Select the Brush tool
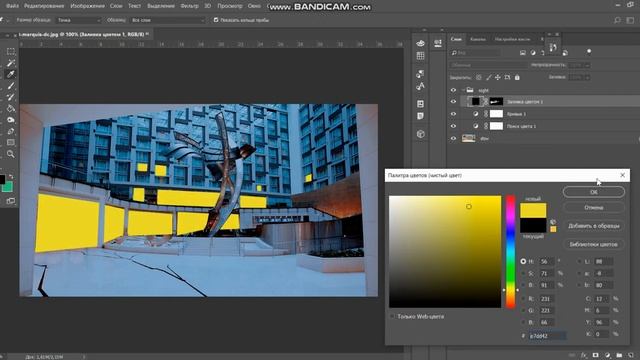The width and height of the screenshot is (640, 360). point(11,86)
